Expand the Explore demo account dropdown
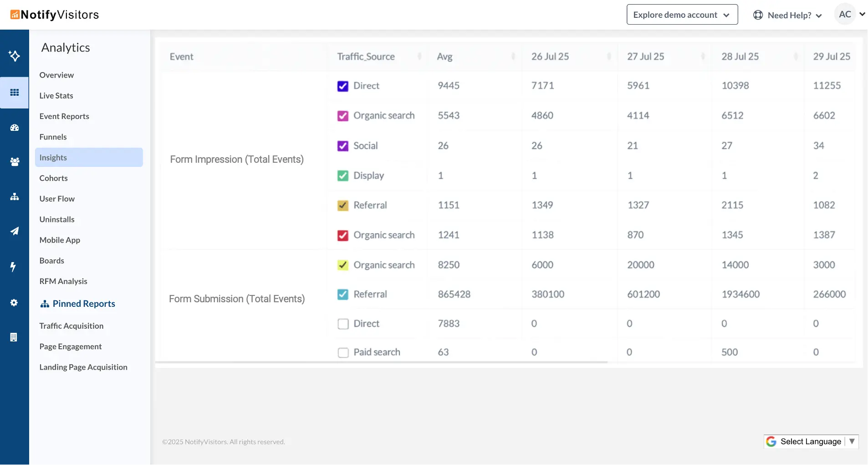The image size is (868, 465). click(682, 15)
